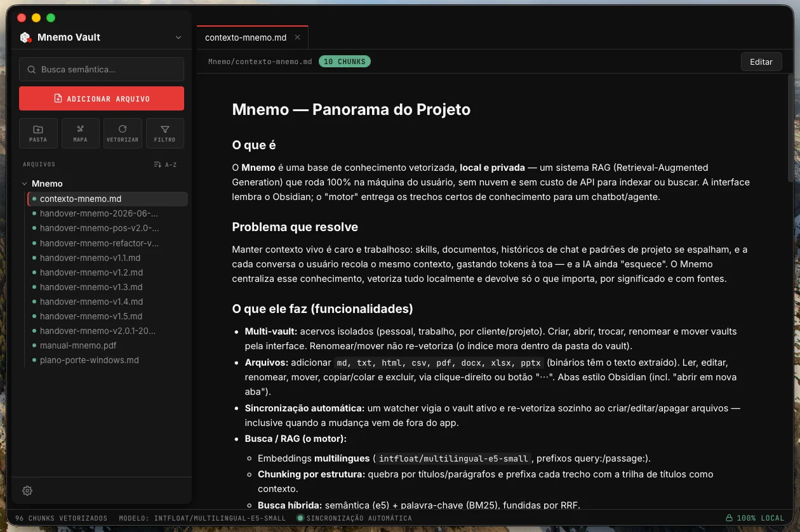Collapse the Mnemo folder
This screenshot has height=532, width=800.
(x=24, y=183)
